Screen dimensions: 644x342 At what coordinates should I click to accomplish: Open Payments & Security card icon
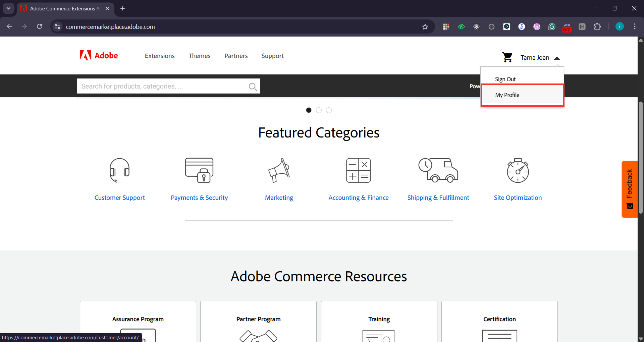199,170
